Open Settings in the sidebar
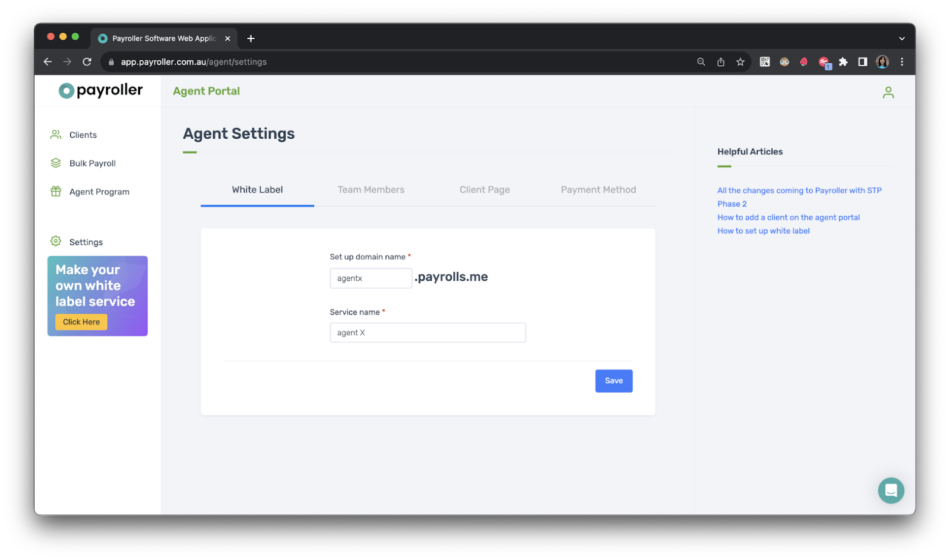The image size is (950, 560). pos(86,242)
